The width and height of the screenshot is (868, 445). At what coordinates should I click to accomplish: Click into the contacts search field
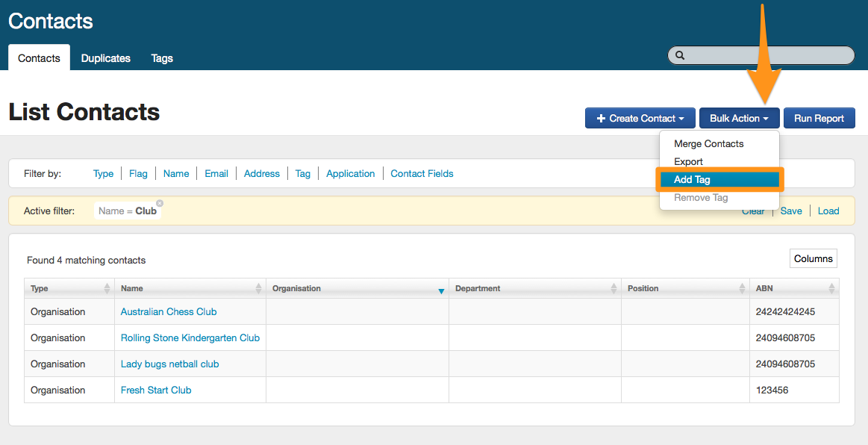click(x=769, y=55)
